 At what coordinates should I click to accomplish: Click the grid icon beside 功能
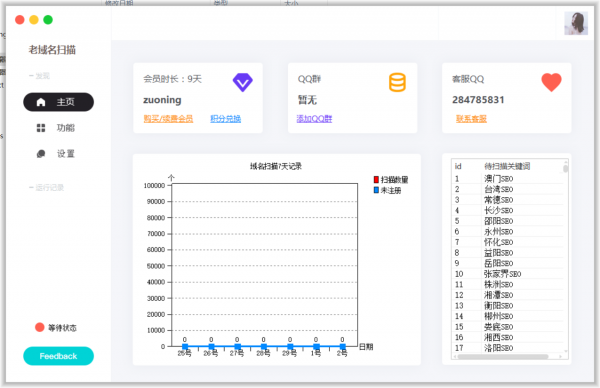coord(41,128)
